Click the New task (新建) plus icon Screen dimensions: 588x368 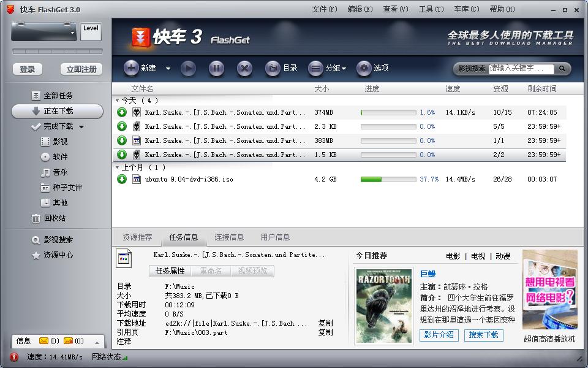131,68
